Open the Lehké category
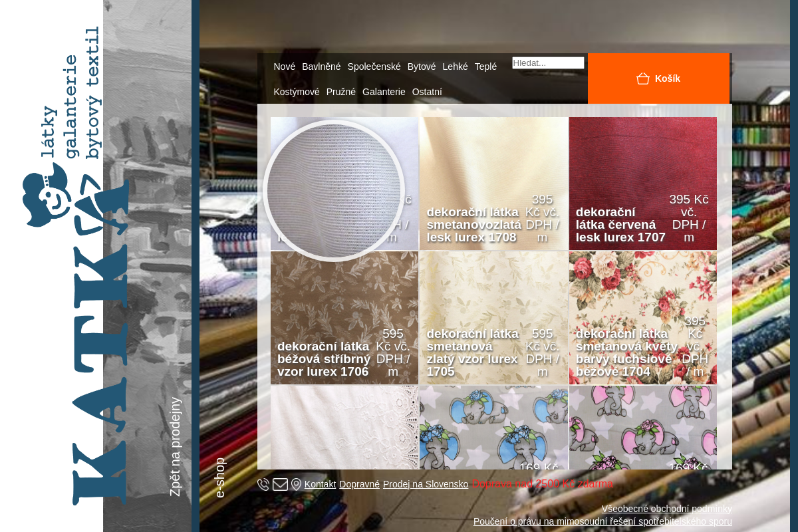The width and height of the screenshot is (798, 532). click(455, 66)
